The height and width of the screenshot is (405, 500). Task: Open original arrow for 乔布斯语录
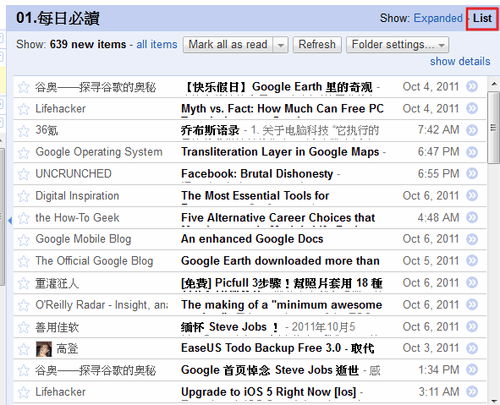tap(472, 130)
